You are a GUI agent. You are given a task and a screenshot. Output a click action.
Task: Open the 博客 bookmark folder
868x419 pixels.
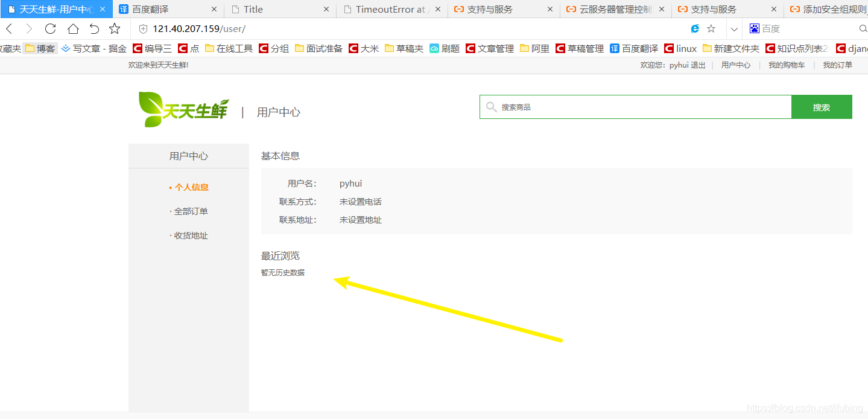click(40, 48)
